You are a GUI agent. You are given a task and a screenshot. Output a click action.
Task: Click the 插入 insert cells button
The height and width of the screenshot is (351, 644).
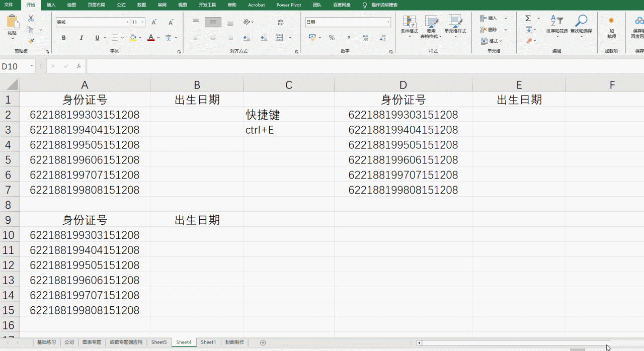(x=489, y=18)
